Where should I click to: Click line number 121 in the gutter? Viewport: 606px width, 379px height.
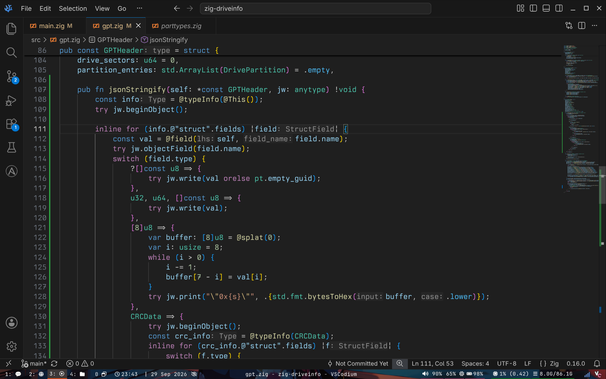point(39,228)
